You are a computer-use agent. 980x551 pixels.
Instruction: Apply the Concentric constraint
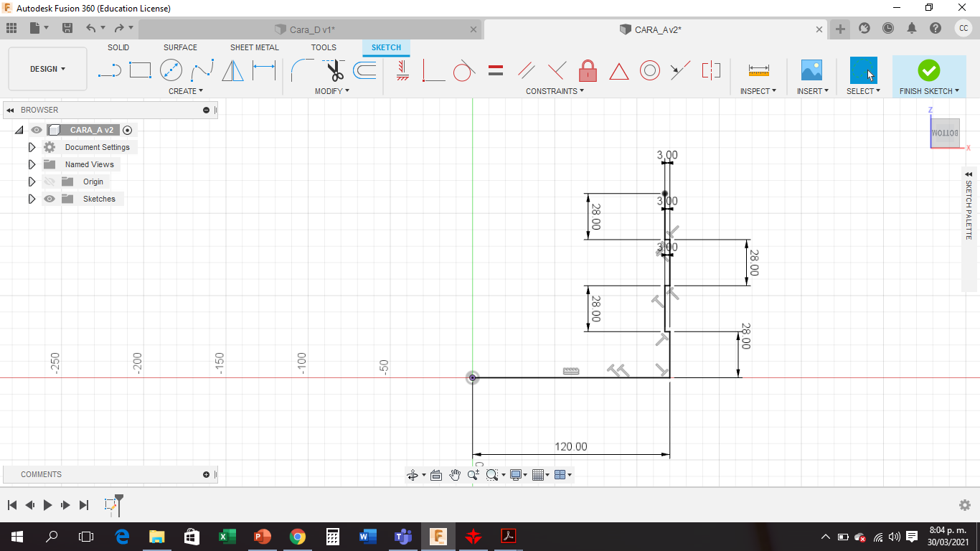650,70
